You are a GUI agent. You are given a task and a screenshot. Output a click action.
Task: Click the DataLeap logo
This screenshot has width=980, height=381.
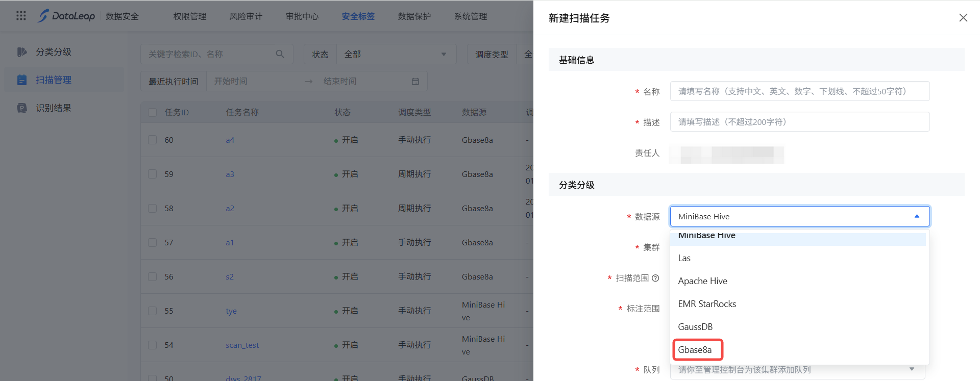click(x=66, y=16)
